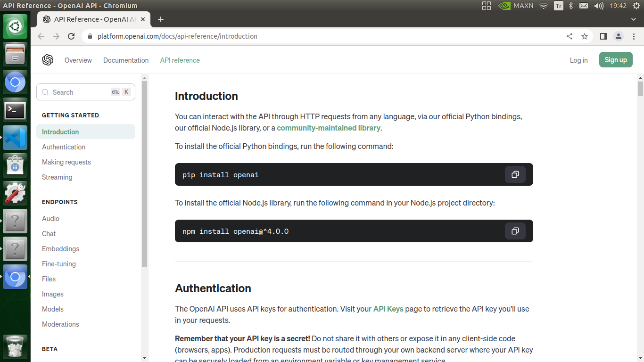Open the Chromium profile avatar menu
The width and height of the screenshot is (644, 362).
(x=619, y=36)
